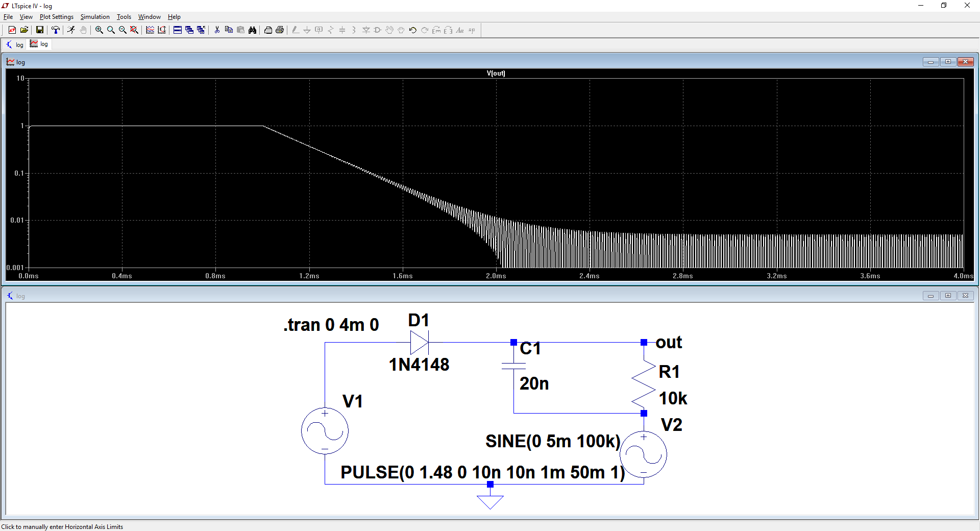Click the Tile Windows horizontally icon
This screenshot has height=531, width=980.
[x=178, y=30]
